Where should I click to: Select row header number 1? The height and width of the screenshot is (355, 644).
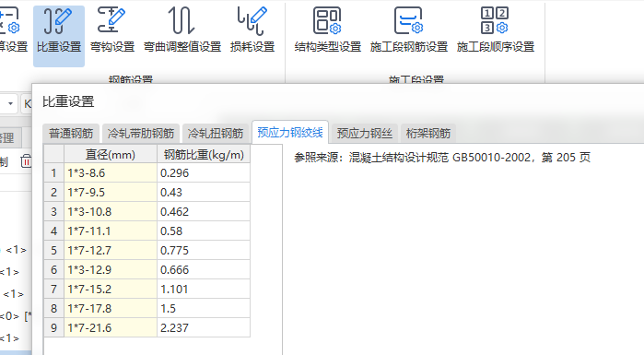53,173
